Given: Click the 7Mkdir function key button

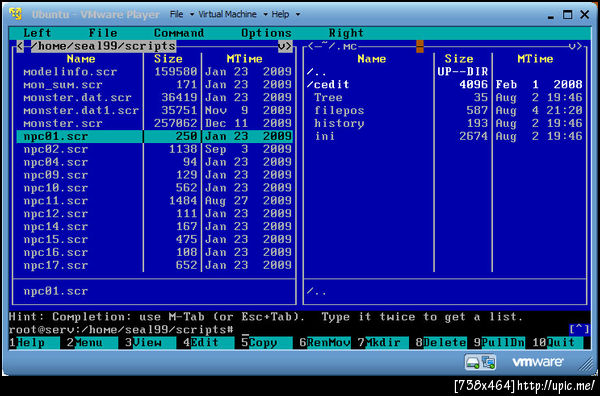Looking at the screenshot, I should coord(383,342).
